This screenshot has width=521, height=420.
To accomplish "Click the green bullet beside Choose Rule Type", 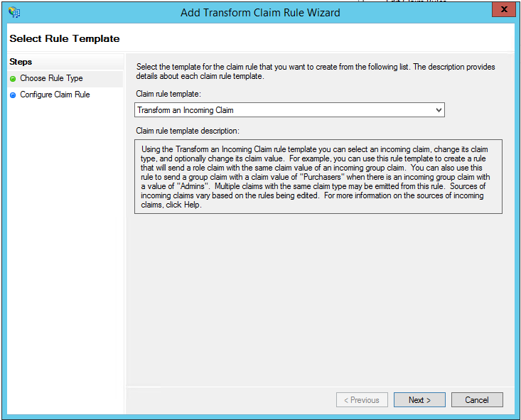I will 13,79.
